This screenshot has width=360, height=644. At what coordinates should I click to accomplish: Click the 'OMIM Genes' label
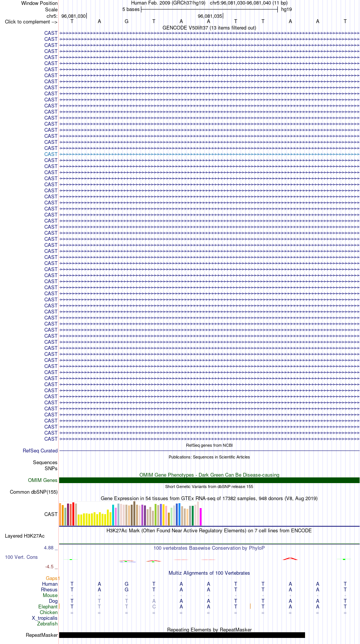coord(43,480)
